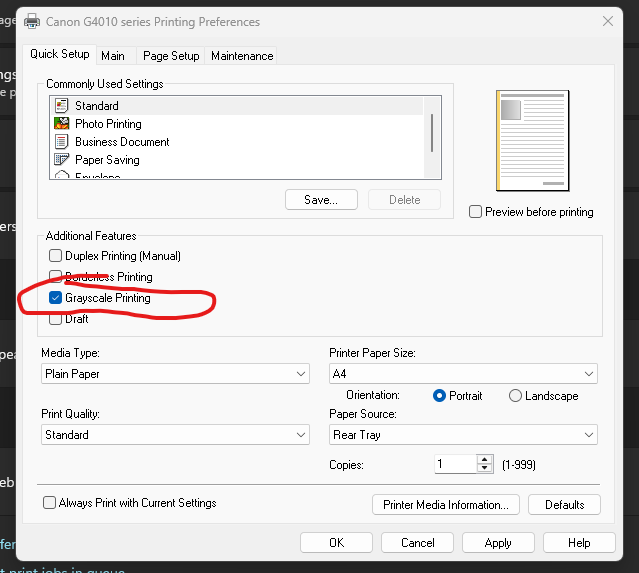Open the Page Setup tab
Viewport: 639px width, 573px height.
(171, 56)
